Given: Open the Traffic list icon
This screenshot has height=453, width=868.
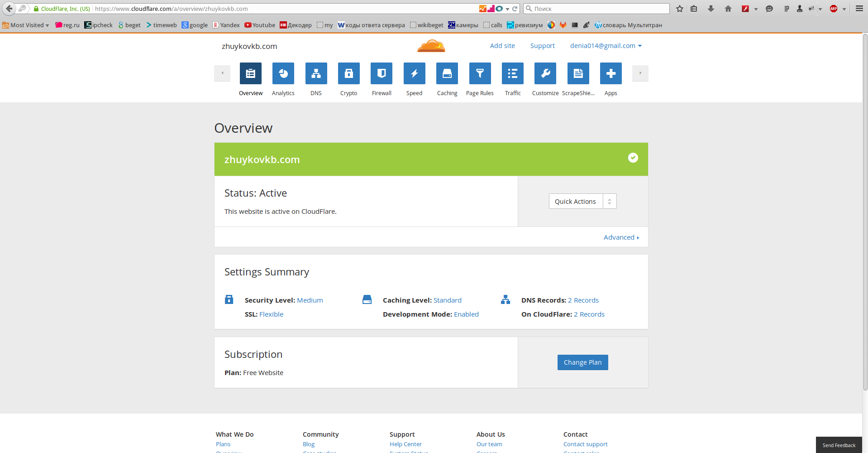Looking at the screenshot, I should [x=513, y=73].
